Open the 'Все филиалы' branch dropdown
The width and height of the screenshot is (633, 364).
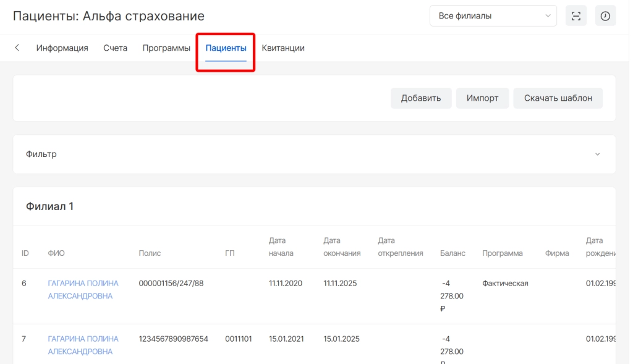[493, 16]
